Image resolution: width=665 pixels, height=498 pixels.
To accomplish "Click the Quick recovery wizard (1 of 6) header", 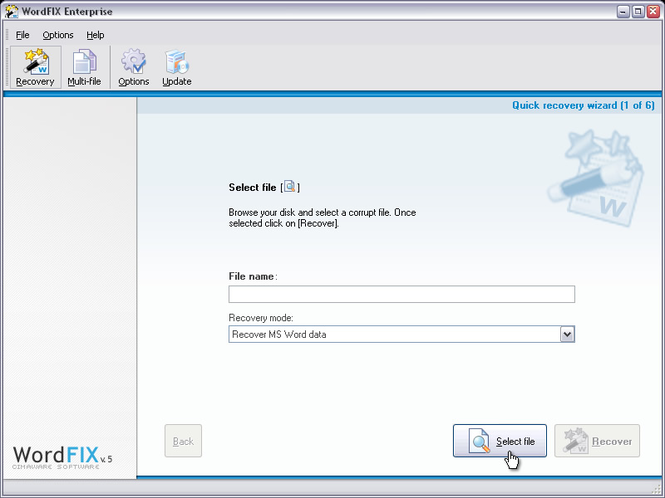I will 583,105.
